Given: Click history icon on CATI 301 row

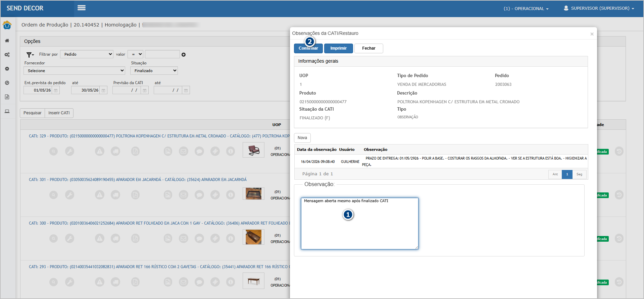Looking at the screenshot, I should click(x=619, y=195).
